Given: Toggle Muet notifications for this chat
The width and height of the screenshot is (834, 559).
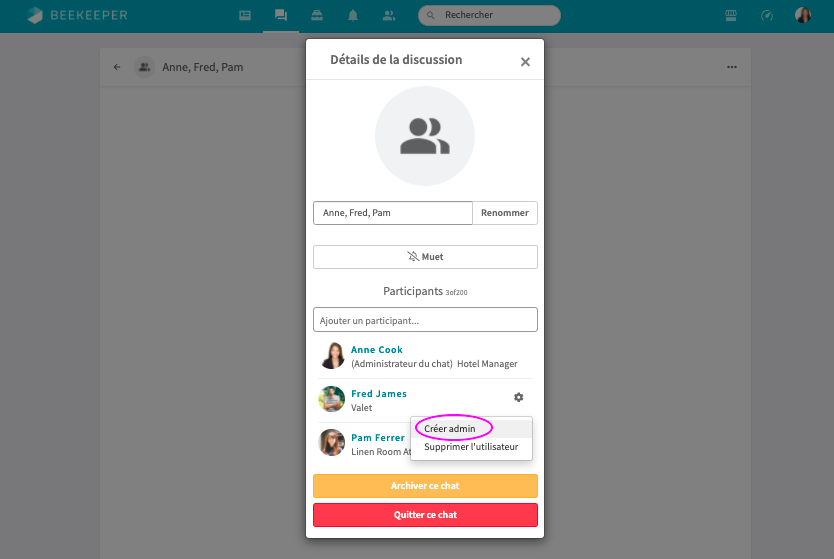Looking at the screenshot, I should pos(425,257).
